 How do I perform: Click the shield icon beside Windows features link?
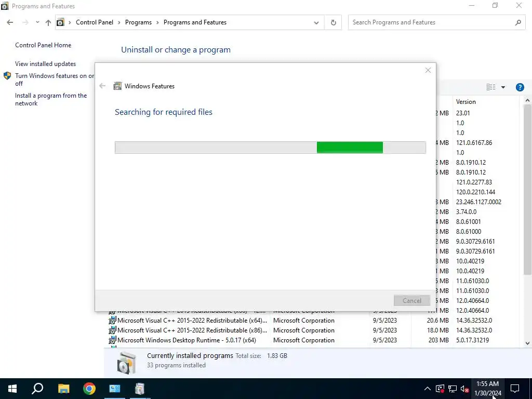(7, 76)
